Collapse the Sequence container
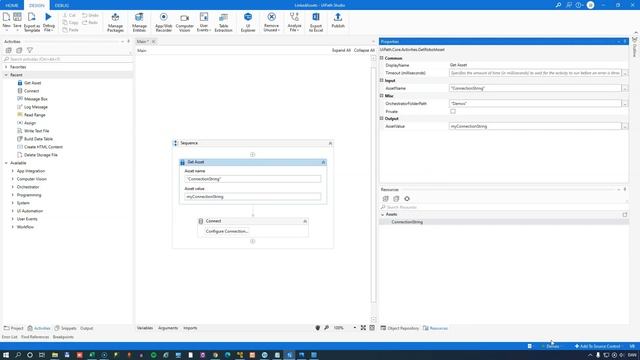 330,143
